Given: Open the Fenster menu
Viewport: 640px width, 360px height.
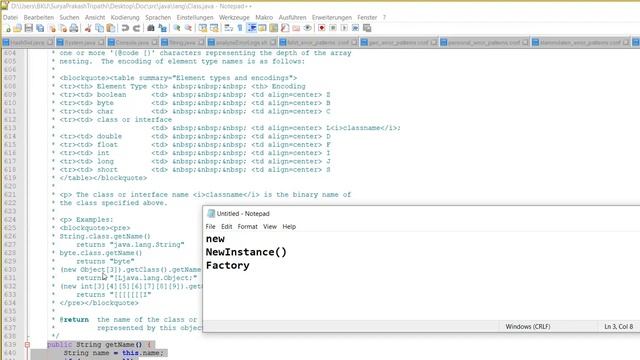Looking at the screenshot, I should (x=367, y=18).
